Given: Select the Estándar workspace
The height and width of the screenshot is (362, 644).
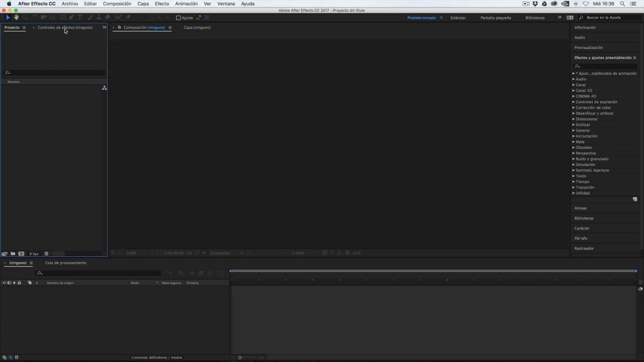Looking at the screenshot, I should pyautogui.click(x=458, y=18).
